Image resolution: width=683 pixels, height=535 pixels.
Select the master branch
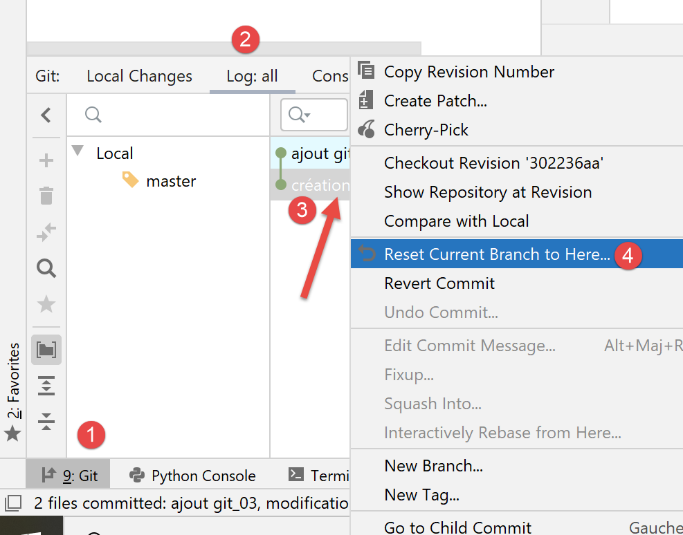point(170,181)
